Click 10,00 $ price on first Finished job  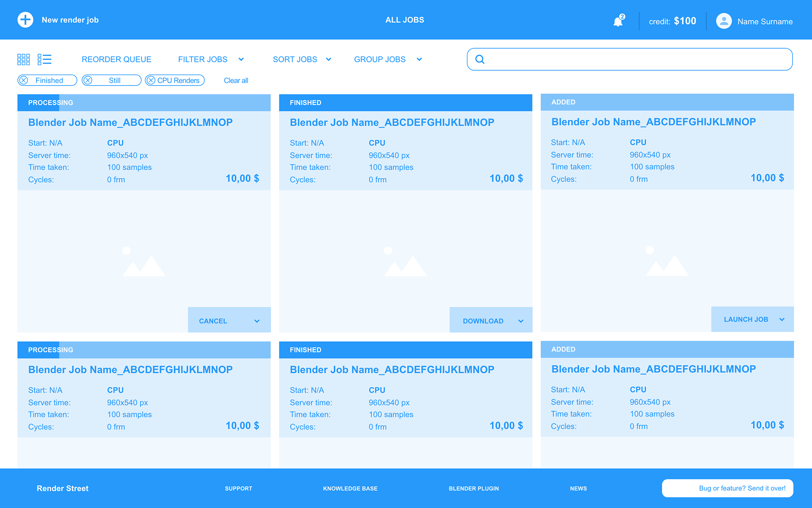(x=506, y=178)
